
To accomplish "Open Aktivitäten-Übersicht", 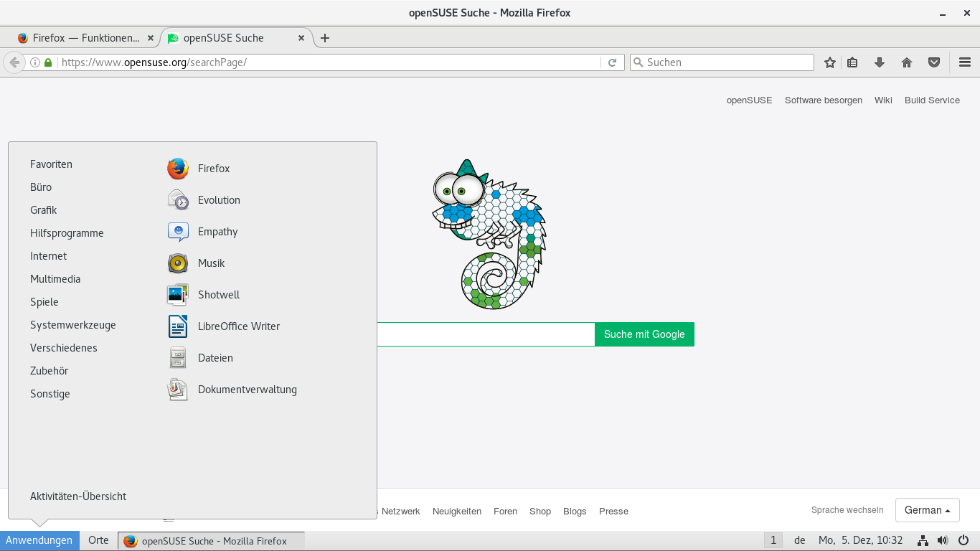I will coord(78,496).
